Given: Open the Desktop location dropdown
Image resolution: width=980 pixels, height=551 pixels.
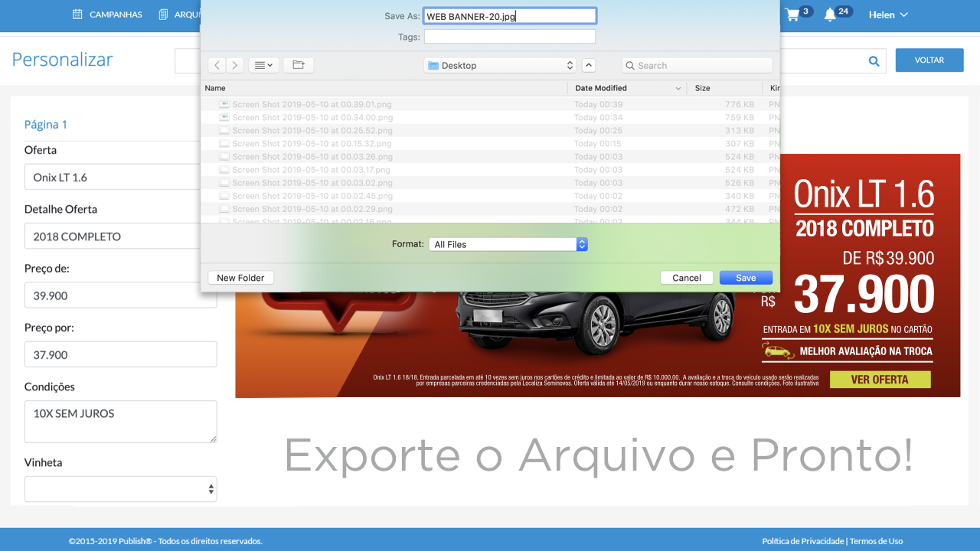Looking at the screenshot, I should click(500, 66).
